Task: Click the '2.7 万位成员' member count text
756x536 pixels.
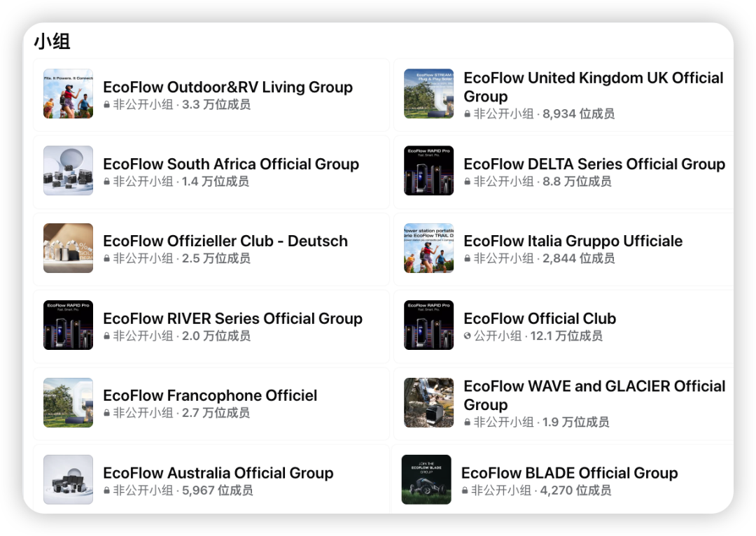Action: click(x=216, y=413)
